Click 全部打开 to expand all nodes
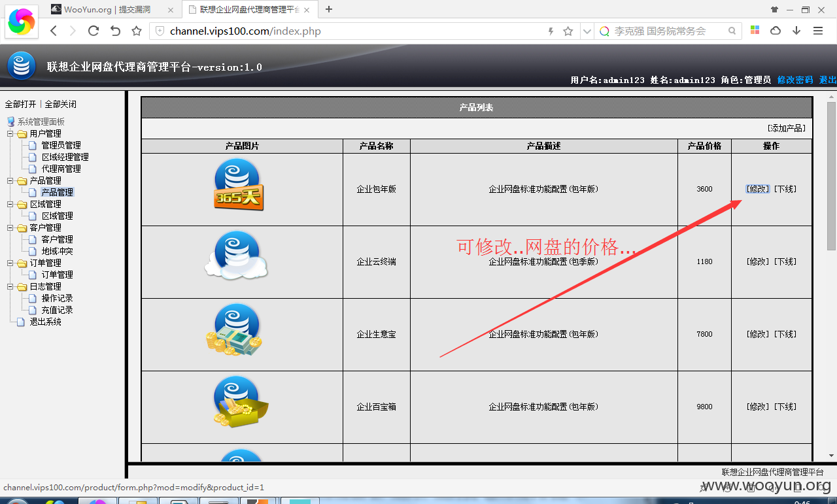 (21, 104)
